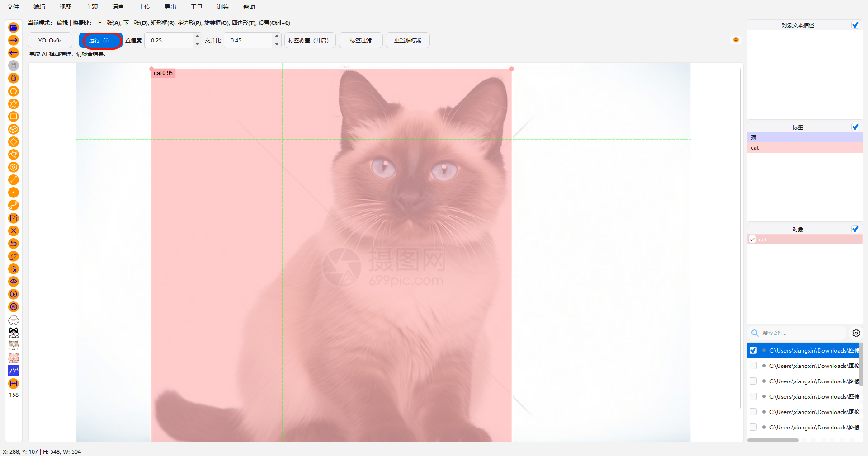Open the 帮助 menu
Screen dimensions: 868x456
tap(249, 7)
